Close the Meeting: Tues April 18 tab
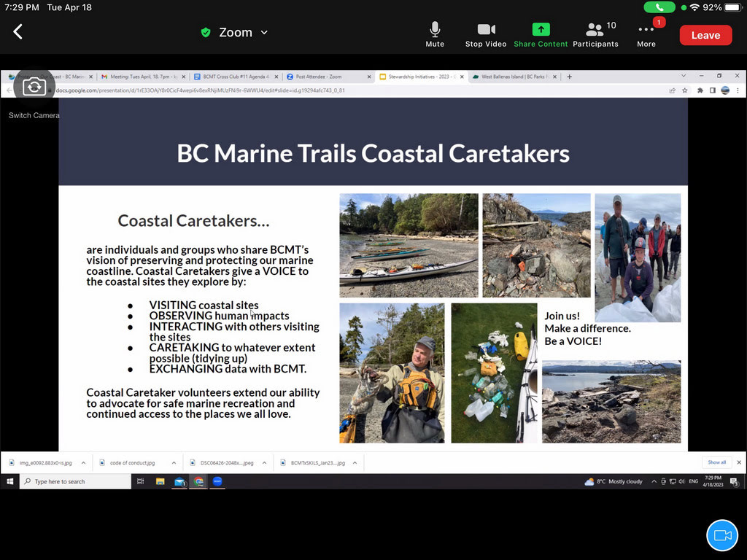The width and height of the screenshot is (747, 560). coord(183,77)
